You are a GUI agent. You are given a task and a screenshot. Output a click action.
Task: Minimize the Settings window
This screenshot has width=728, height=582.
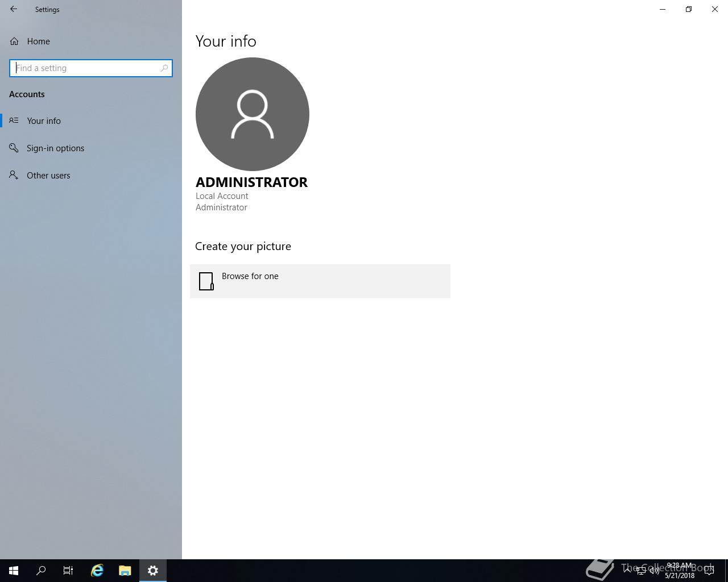pos(663,9)
